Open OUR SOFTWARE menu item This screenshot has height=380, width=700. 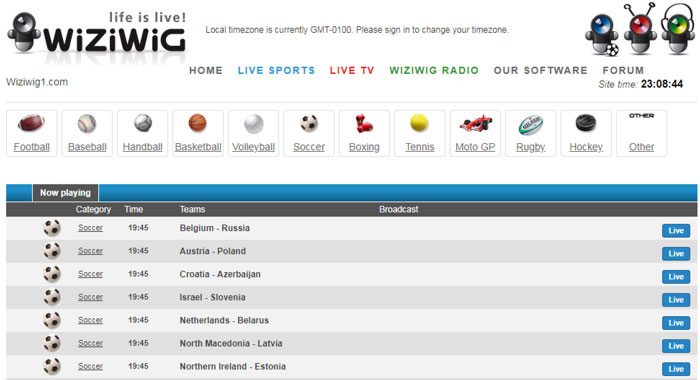[540, 71]
